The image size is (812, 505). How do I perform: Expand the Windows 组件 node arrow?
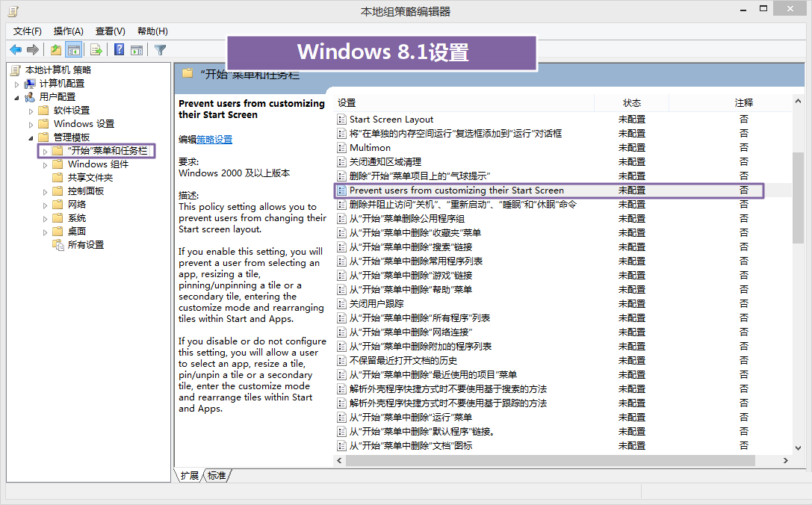tap(45, 164)
